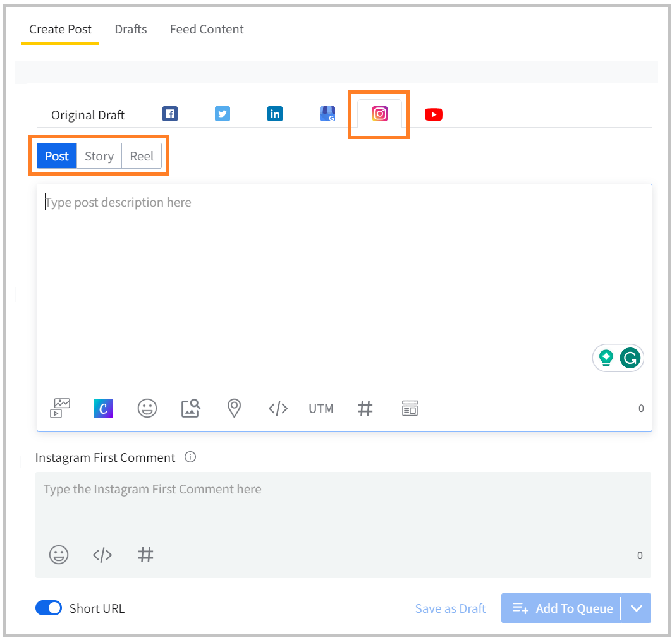Screen dimensions: 672x640
Task: Show Instagram First Comment info tooltip
Action: (x=190, y=457)
